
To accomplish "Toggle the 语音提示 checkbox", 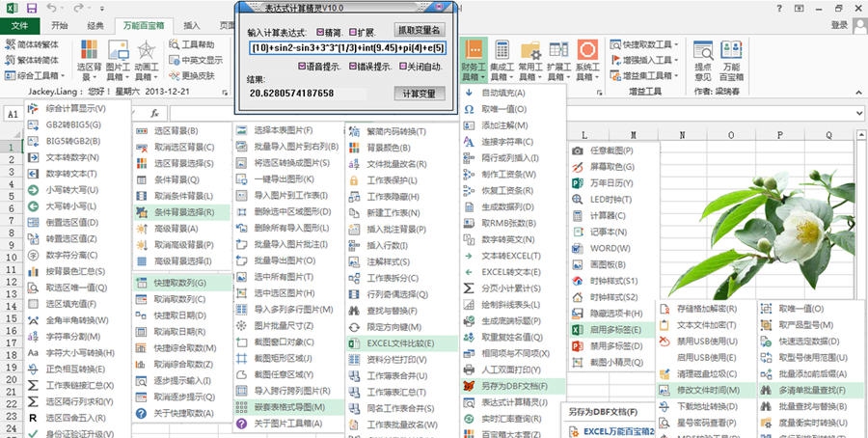I will point(301,67).
